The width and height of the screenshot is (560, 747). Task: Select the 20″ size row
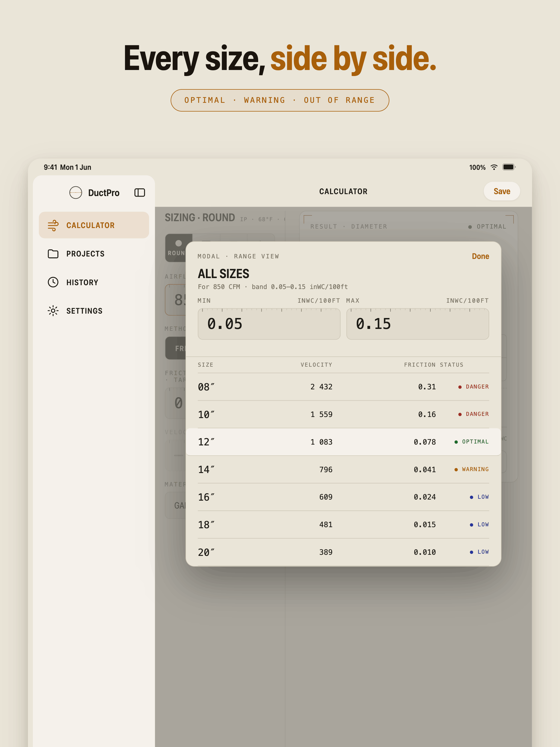pos(343,552)
